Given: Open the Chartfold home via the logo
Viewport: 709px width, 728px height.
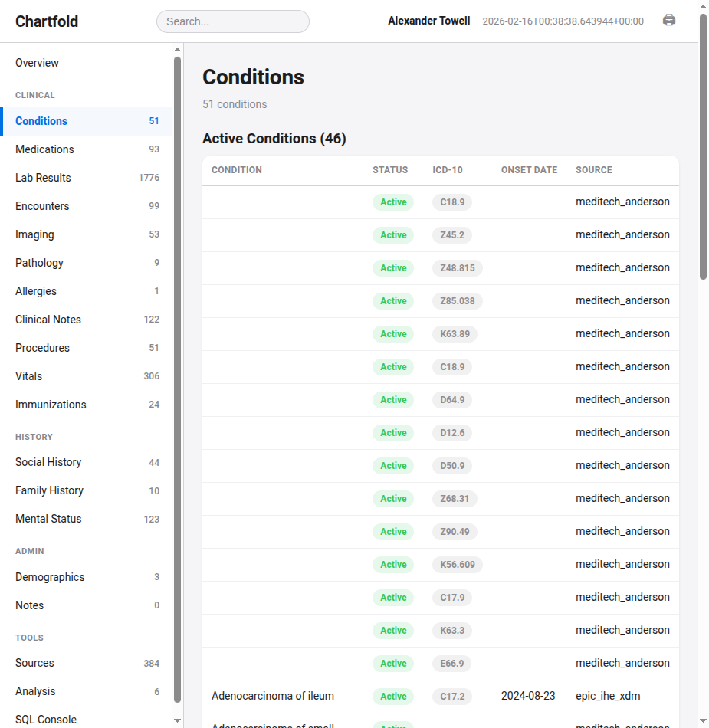Looking at the screenshot, I should (x=46, y=21).
